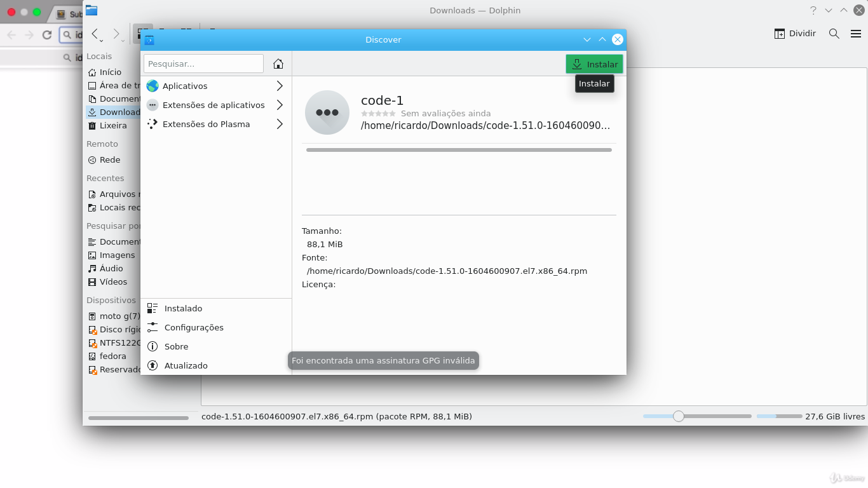
Task: Select icons view mode in Dolphin
Action: (x=143, y=33)
